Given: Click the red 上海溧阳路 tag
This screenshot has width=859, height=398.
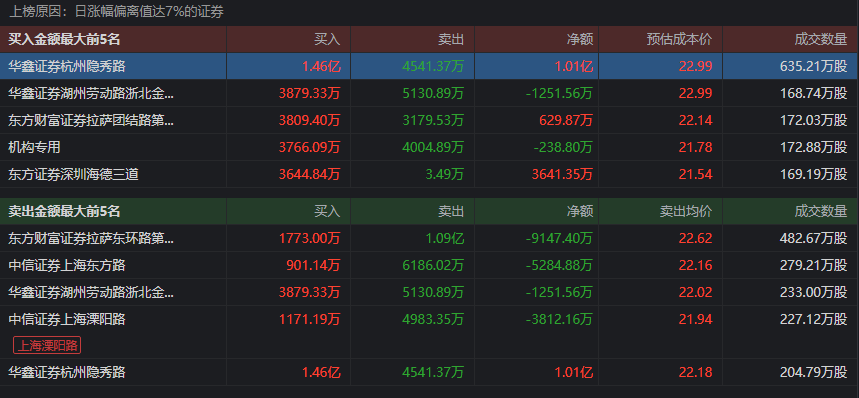Looking at the screenshot, I should (47, 345).
